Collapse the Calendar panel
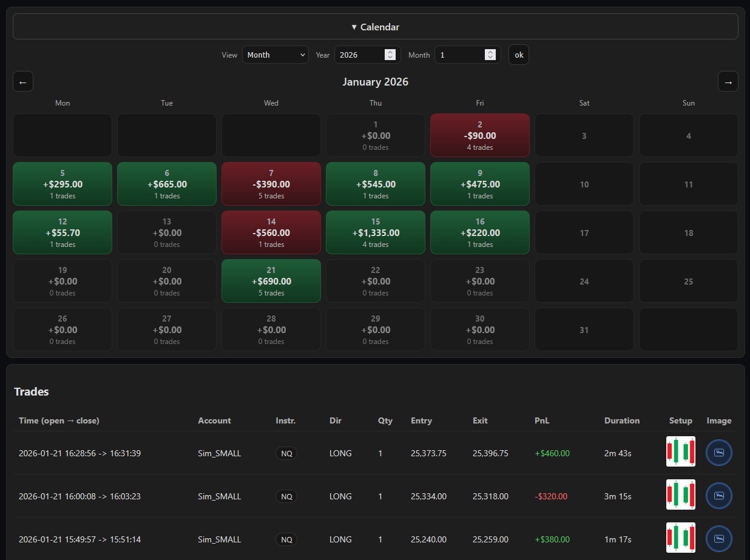 tap(375, 27)
